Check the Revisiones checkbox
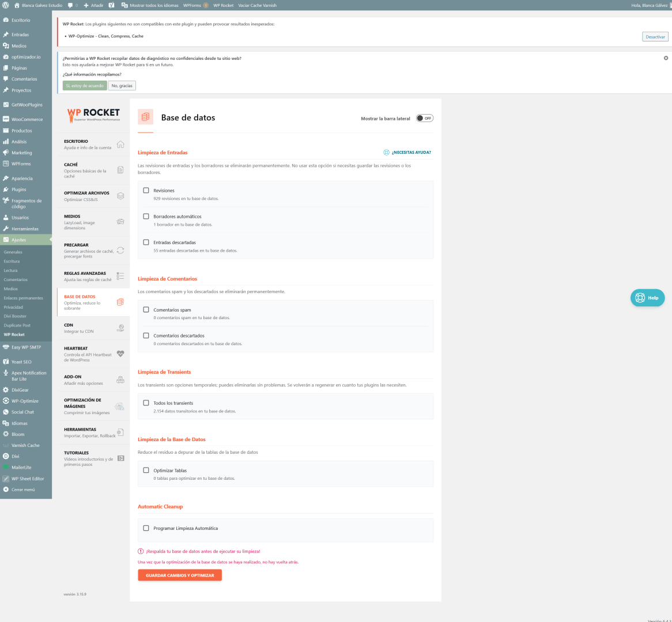This screenshot has width=672, height=622. click(x=146, y=190)
